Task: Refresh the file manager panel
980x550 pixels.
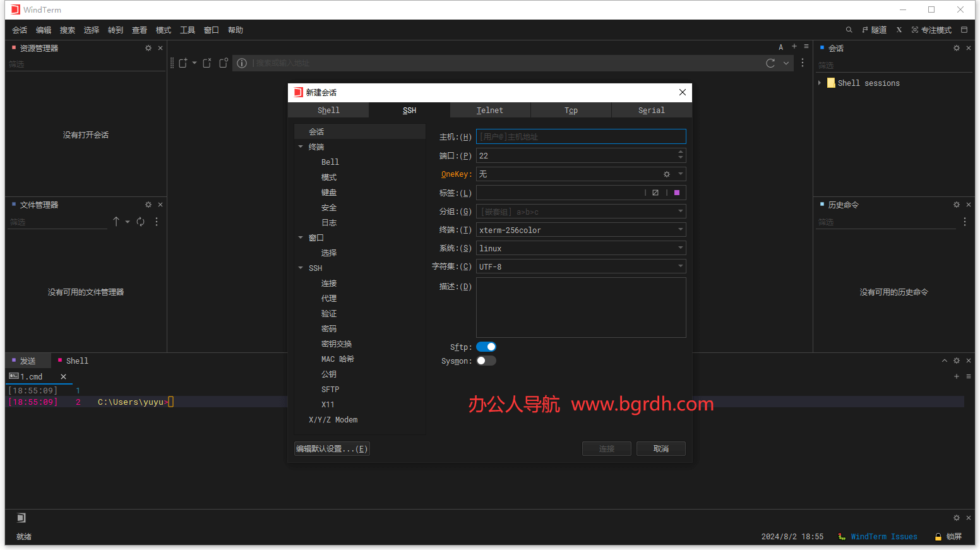Action: 141,222
